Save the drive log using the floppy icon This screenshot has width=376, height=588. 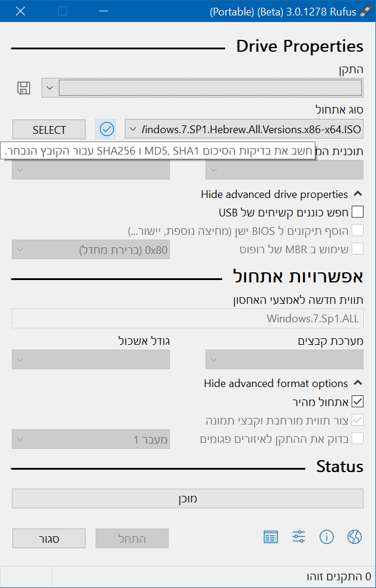coord(23,87)
